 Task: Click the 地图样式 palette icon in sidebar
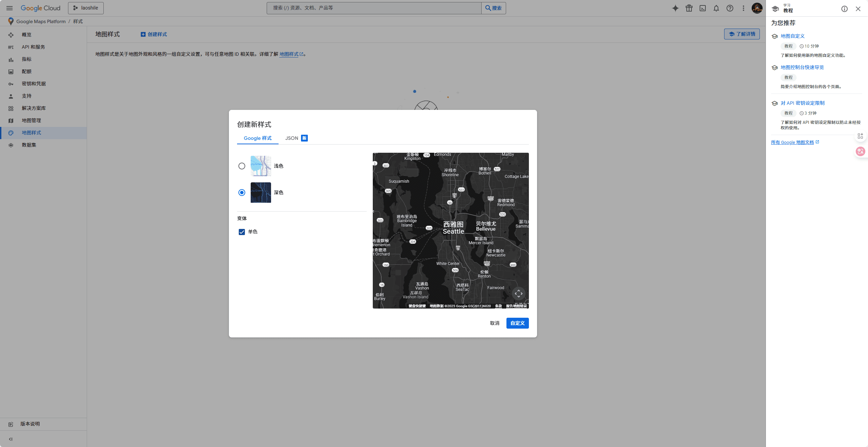11,133
